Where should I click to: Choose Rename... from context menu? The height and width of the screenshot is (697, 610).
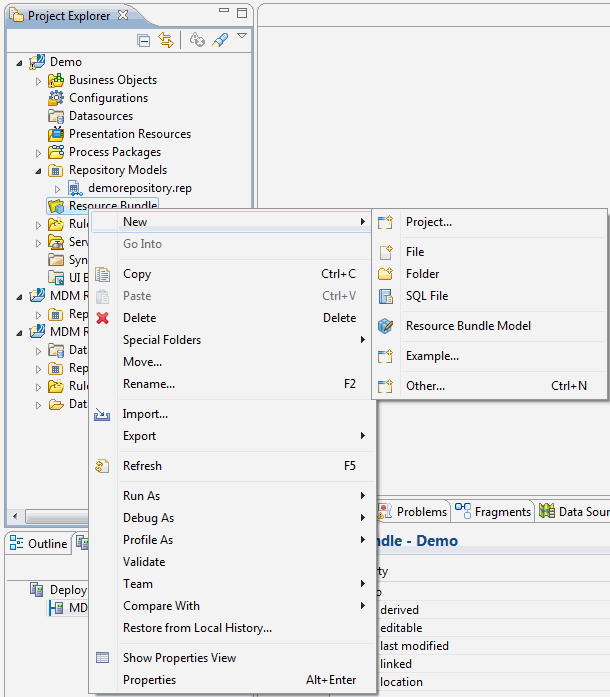pyautogui.click(x=231, y=384)
